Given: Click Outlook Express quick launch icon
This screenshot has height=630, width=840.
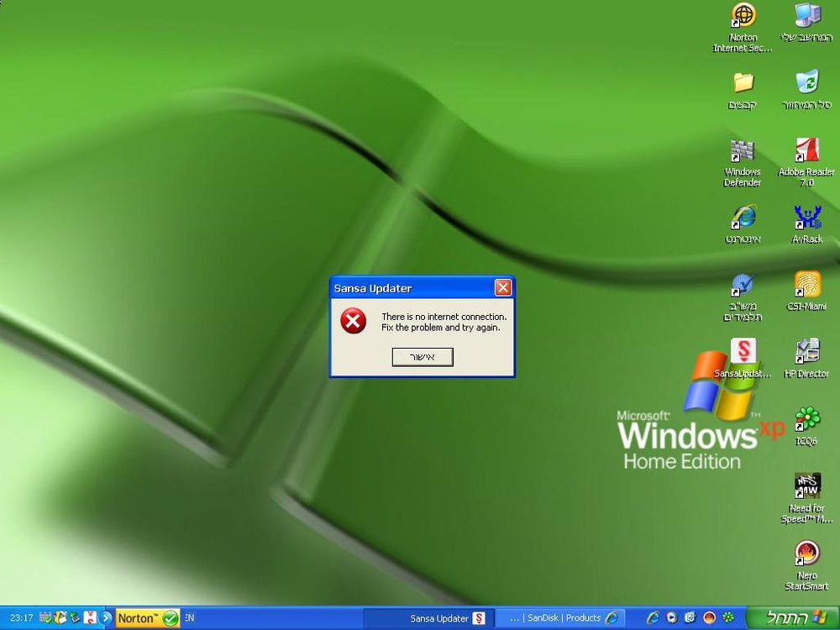Looking at the screenshot, I should tap(690, 617).
